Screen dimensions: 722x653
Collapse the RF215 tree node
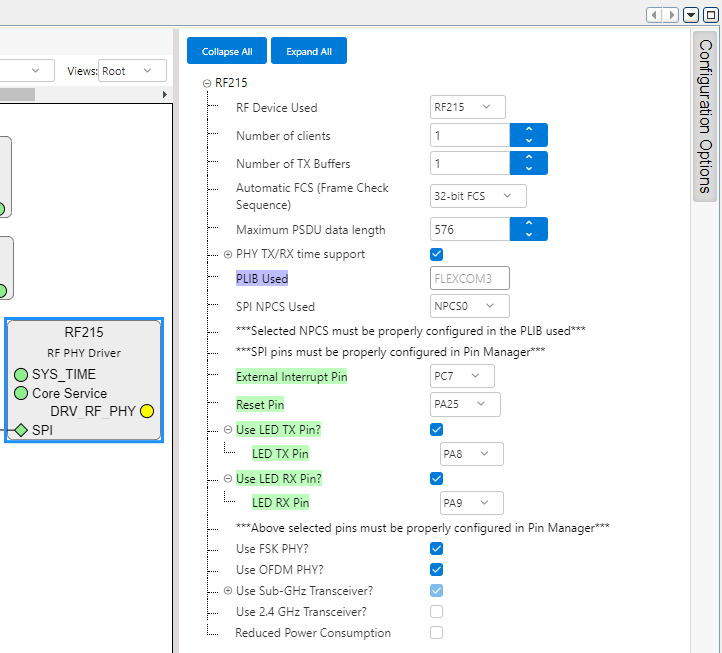click(207, 84)
